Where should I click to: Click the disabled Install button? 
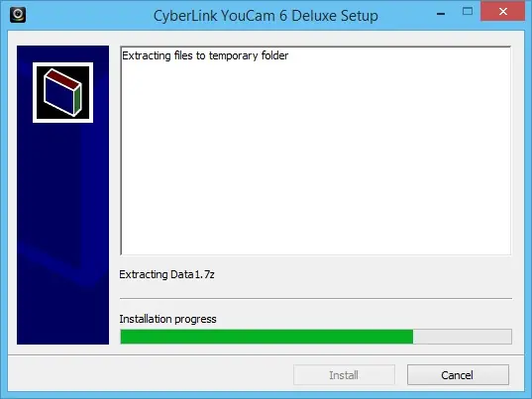coord(344,375)
